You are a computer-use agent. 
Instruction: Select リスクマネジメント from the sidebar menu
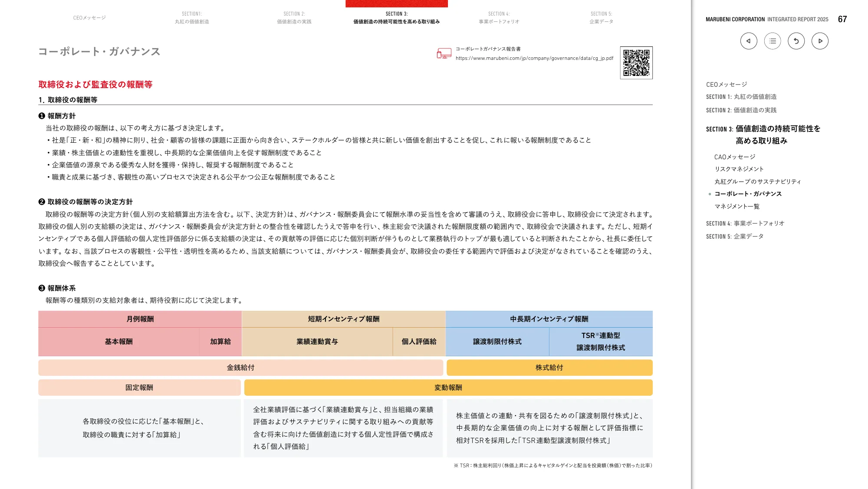point(740,169)
